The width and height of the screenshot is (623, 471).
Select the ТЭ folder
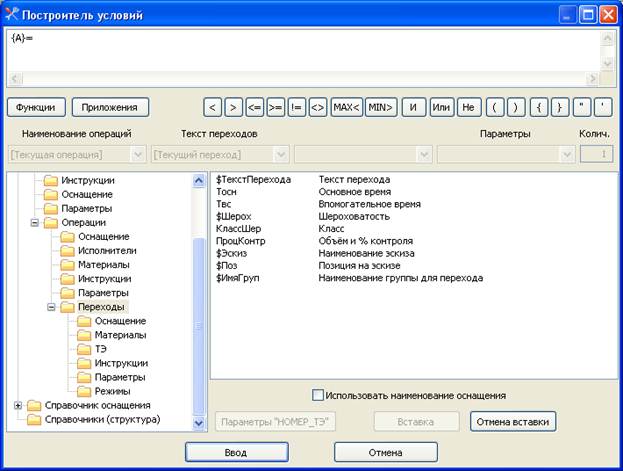coord(101,349)
